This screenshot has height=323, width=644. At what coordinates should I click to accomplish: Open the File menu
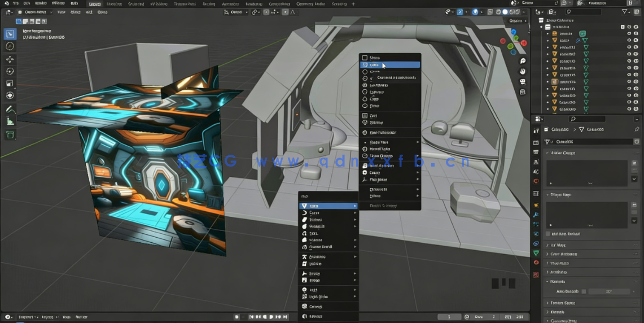16,3
